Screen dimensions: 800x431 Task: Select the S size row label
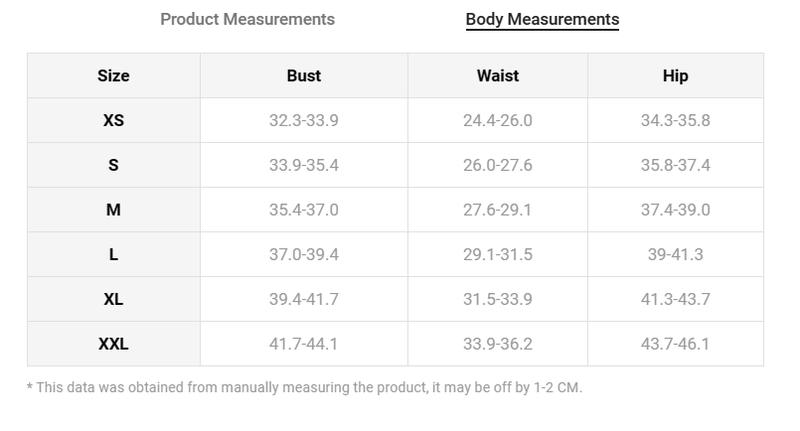pos(113,165)
